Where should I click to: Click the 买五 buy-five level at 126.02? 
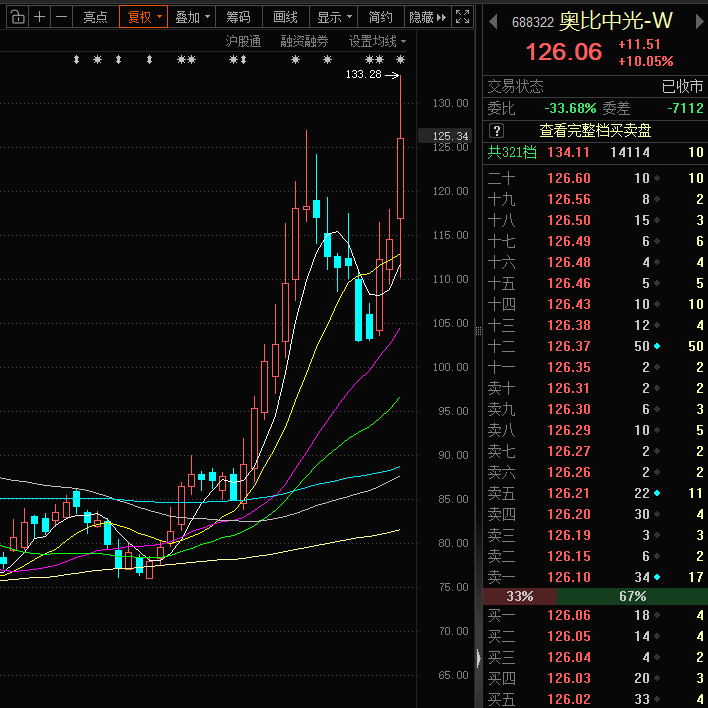point(595,699)
